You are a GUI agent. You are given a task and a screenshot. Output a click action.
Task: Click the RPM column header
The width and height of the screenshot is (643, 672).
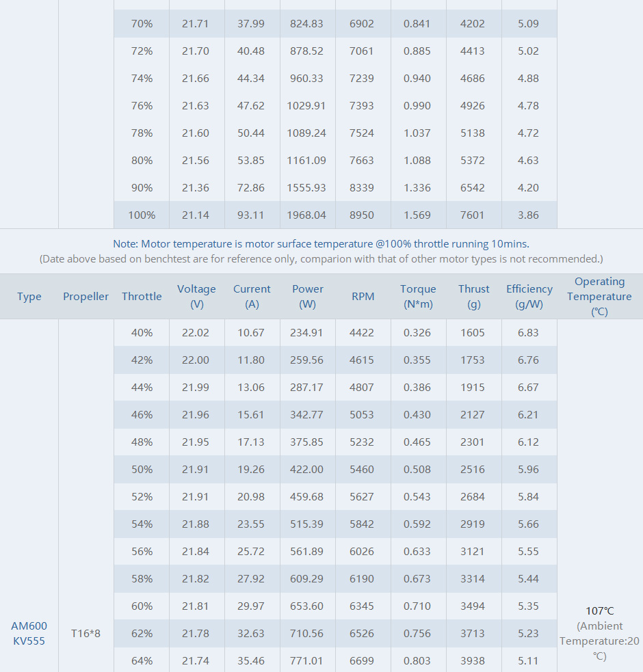[363, 297]
